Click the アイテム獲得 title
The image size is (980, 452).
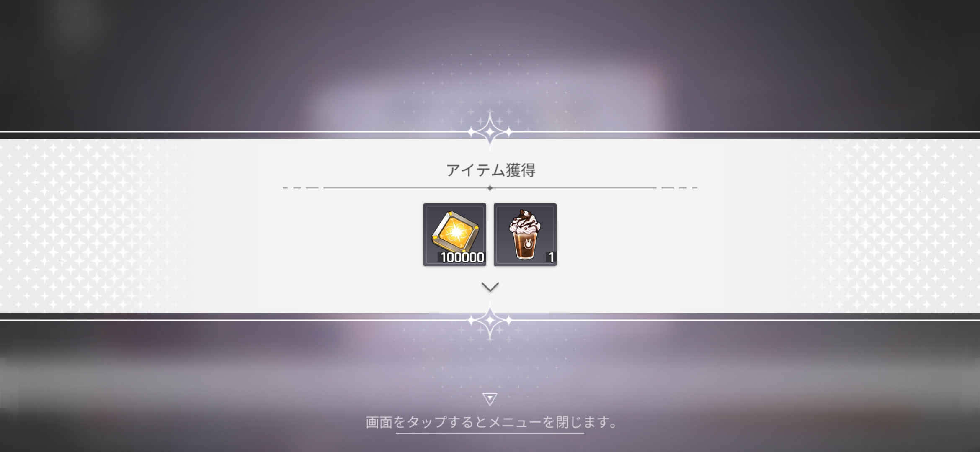490,170
